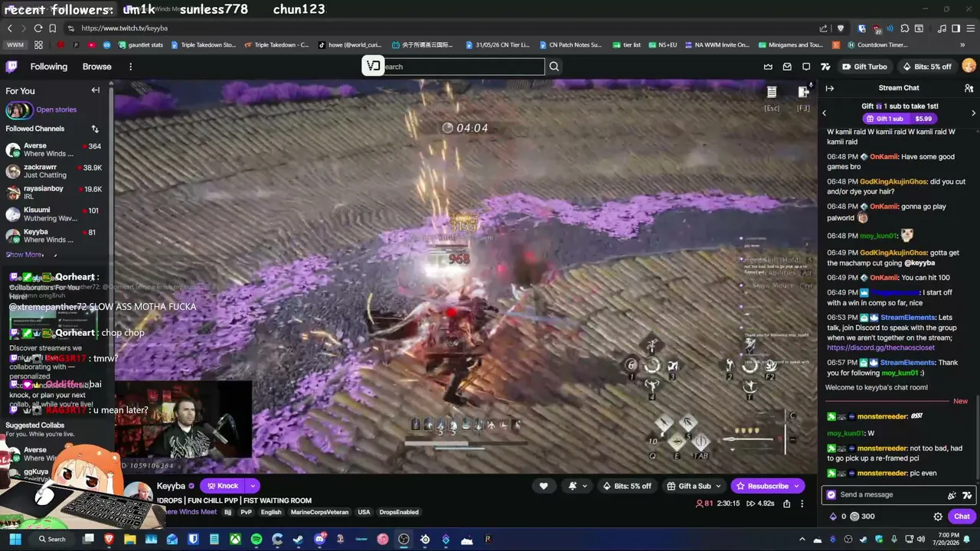This screenshot has height=551, width=980.
Task: Click the Knock button
Action: coord(222,486)
